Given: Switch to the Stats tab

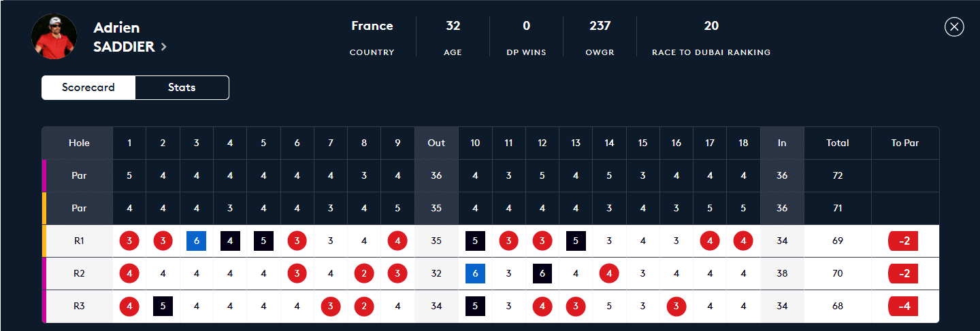Looking at the screenshot, I should [182, 88].
